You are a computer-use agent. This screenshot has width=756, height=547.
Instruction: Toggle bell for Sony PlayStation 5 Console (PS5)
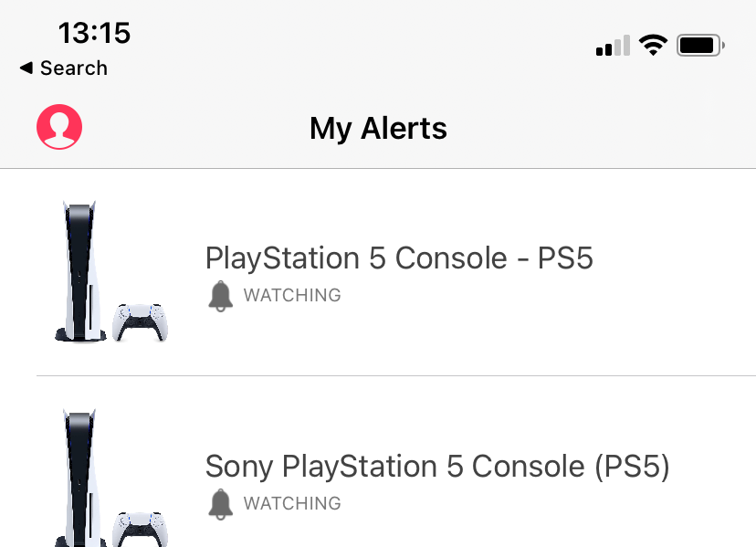[220, 504]
